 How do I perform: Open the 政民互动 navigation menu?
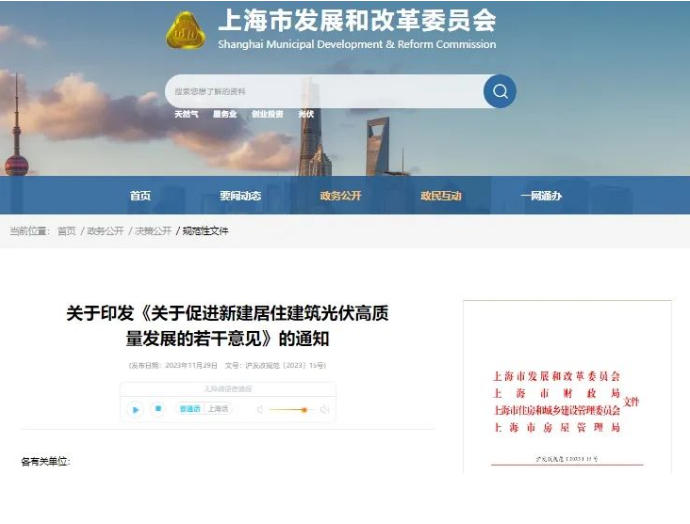point(441,196)
